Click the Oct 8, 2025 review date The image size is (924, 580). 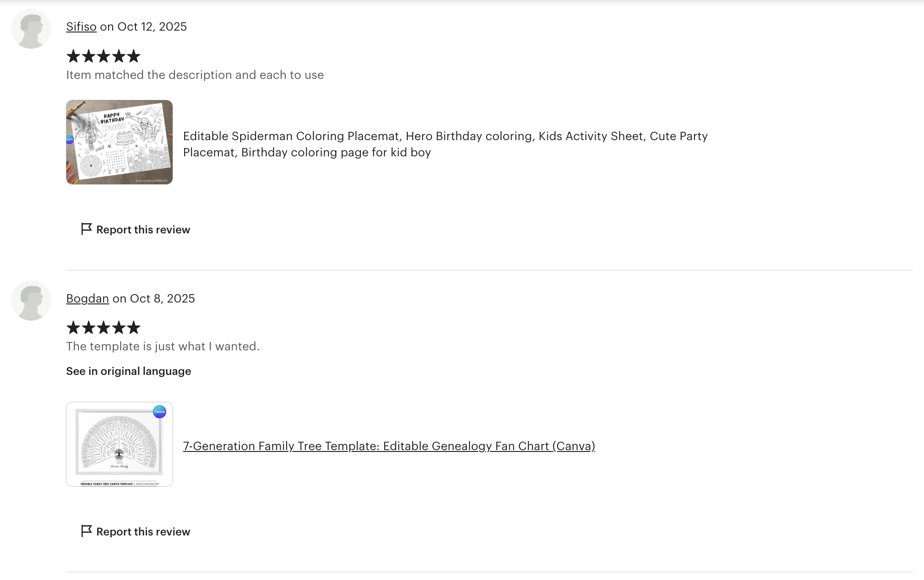pyautogui.click(x=162, y=298)
